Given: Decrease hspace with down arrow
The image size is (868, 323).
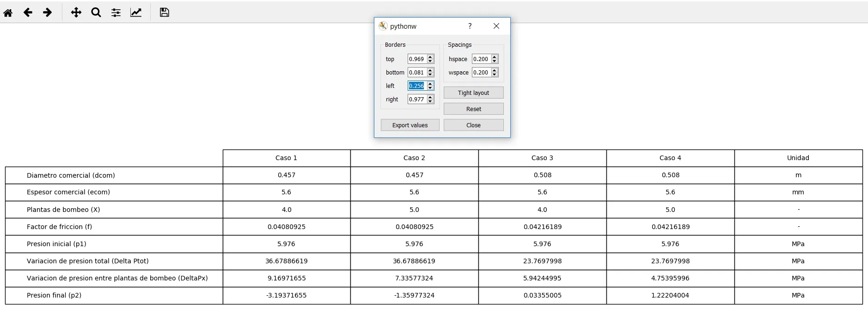Looking at the screenshot, I should (x=495, y=61).
